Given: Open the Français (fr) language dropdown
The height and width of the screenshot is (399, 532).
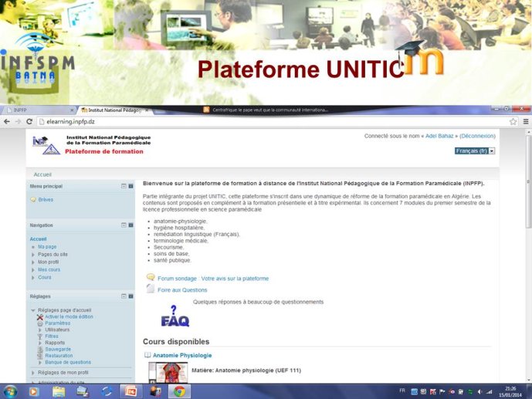Looking at the screenshot, I should [475, 150].
